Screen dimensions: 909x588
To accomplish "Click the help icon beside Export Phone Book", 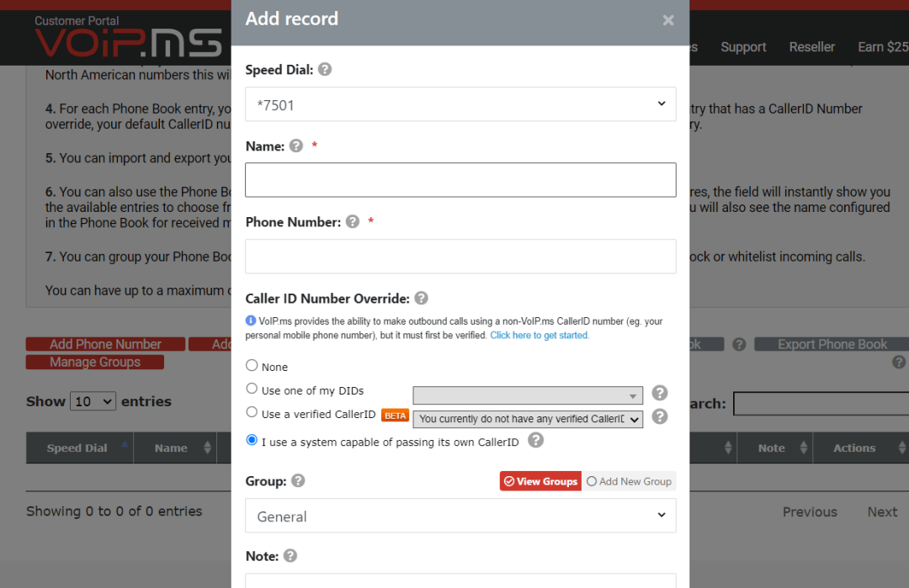I will pos(898,362).
